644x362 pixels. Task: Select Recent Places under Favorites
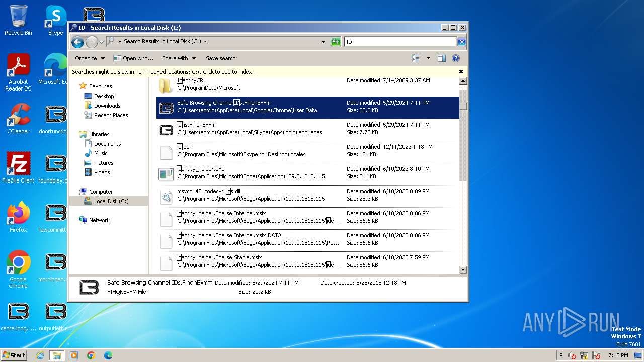(111, 115)
